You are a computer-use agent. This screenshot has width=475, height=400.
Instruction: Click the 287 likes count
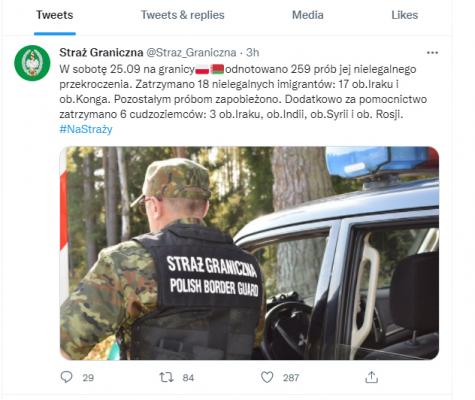click(291, 378)
